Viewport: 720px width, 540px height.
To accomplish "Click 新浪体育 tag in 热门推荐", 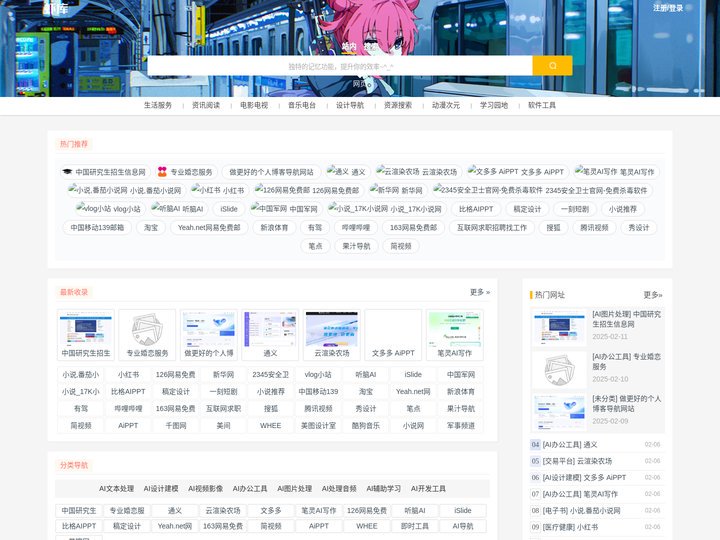I will (274, 227).
